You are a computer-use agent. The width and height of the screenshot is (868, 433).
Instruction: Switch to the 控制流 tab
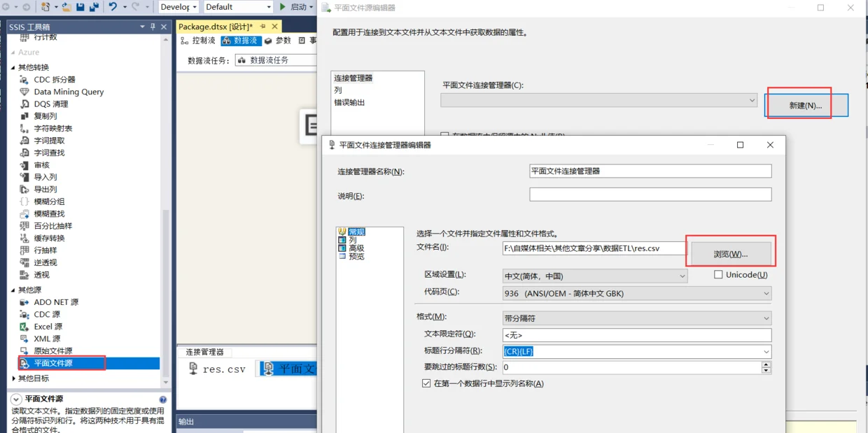point(198,41)
